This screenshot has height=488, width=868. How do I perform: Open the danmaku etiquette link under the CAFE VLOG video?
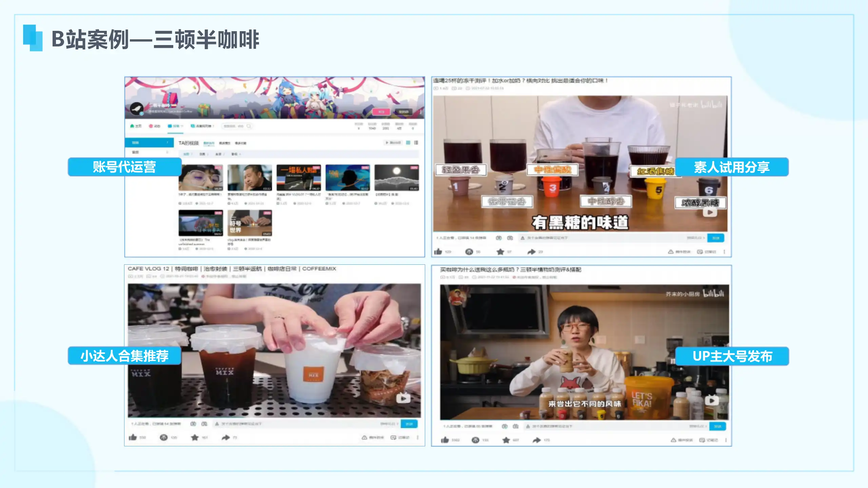[389, 424]
